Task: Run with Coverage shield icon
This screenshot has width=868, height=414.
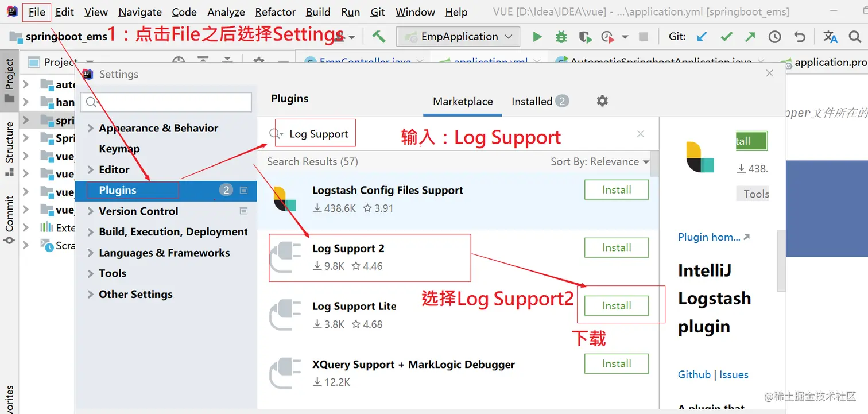Action: tap(585, 37)
